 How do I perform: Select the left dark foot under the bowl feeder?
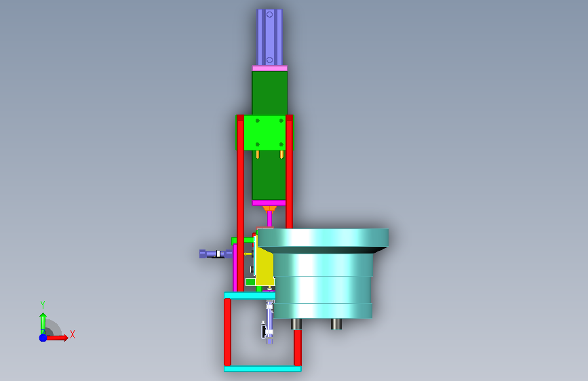point(296,324)
